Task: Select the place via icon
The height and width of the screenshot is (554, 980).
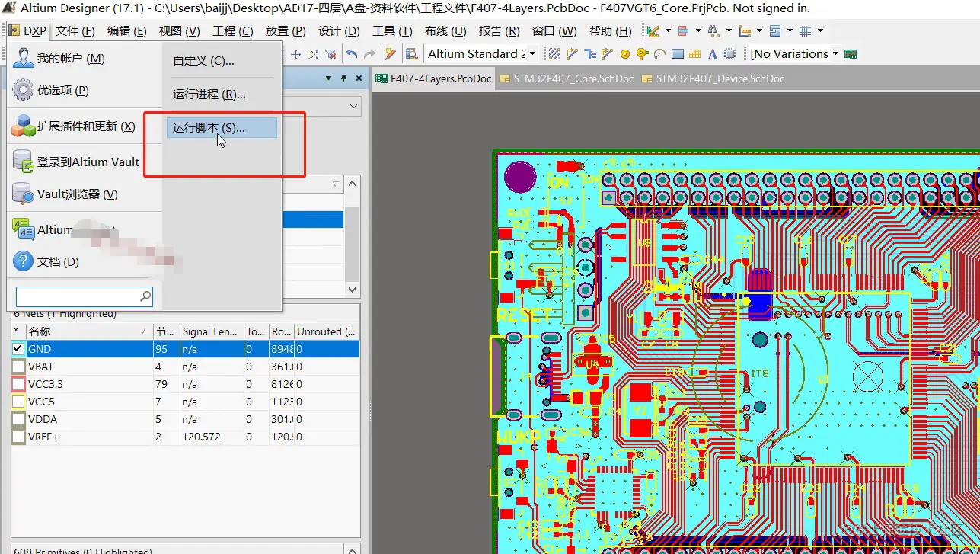Action: point(642,54)
